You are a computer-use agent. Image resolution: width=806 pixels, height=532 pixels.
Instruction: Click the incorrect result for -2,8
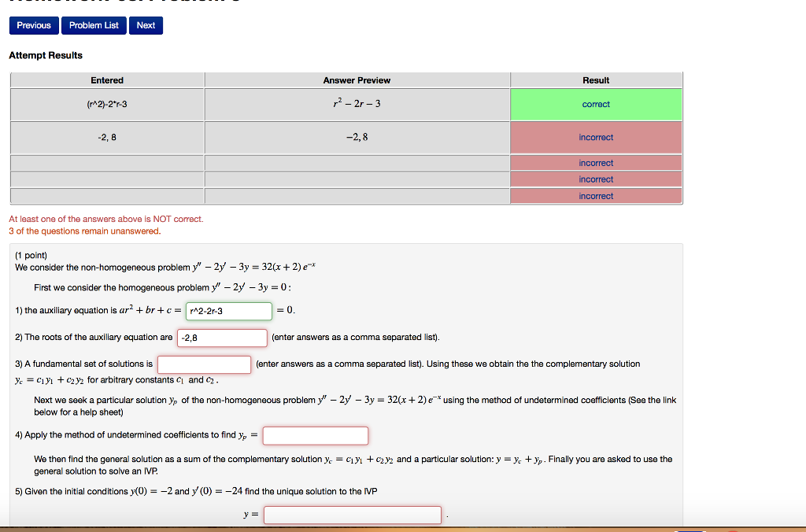click(596, 137)
